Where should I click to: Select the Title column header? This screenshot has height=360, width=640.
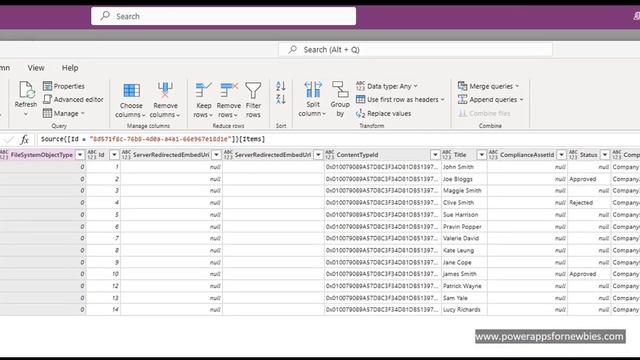tap(464, 155)
